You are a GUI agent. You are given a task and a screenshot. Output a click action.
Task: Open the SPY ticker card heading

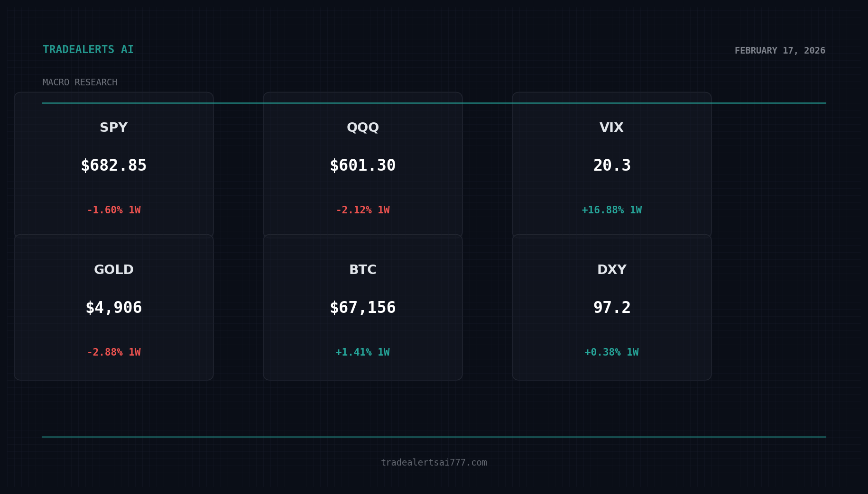[x=114, y=128]
